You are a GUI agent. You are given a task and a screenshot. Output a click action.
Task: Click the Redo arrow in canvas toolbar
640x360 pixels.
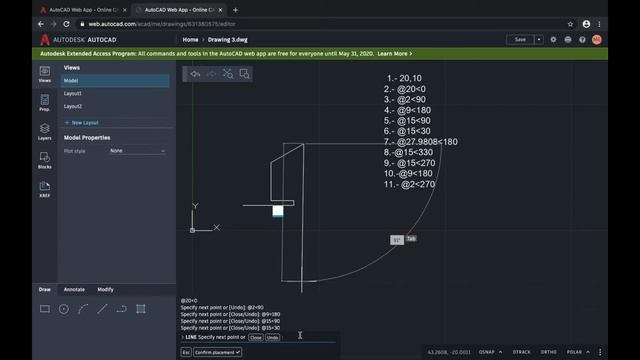pyautogui.click(x=211, y=74)
